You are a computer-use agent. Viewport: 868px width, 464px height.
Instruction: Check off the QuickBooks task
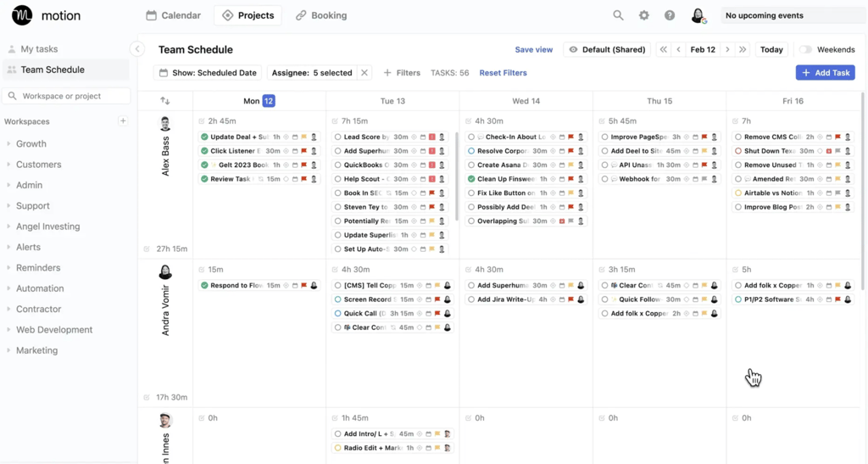(337, 165)
